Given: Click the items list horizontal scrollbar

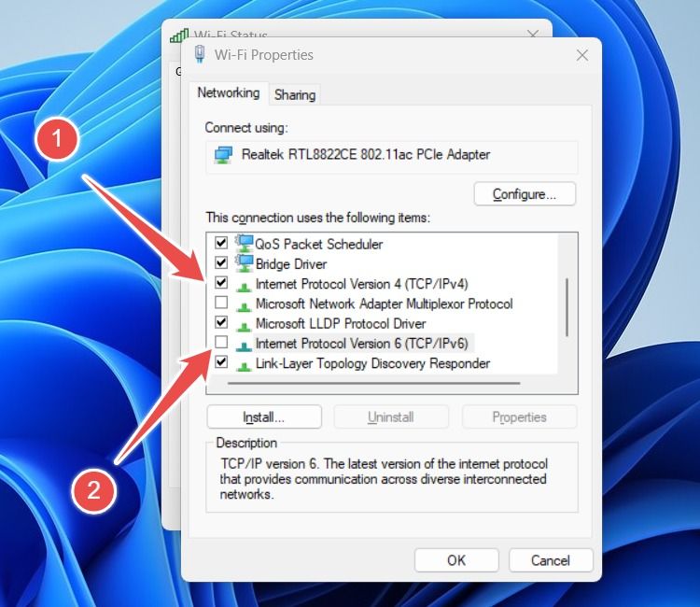Looking at the screenshot, I should click(x=373, y=383).
